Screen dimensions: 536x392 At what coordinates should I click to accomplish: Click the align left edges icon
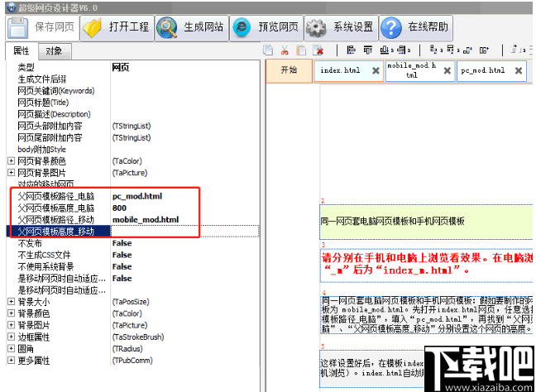pyautogui.click(x=351, y=50)
